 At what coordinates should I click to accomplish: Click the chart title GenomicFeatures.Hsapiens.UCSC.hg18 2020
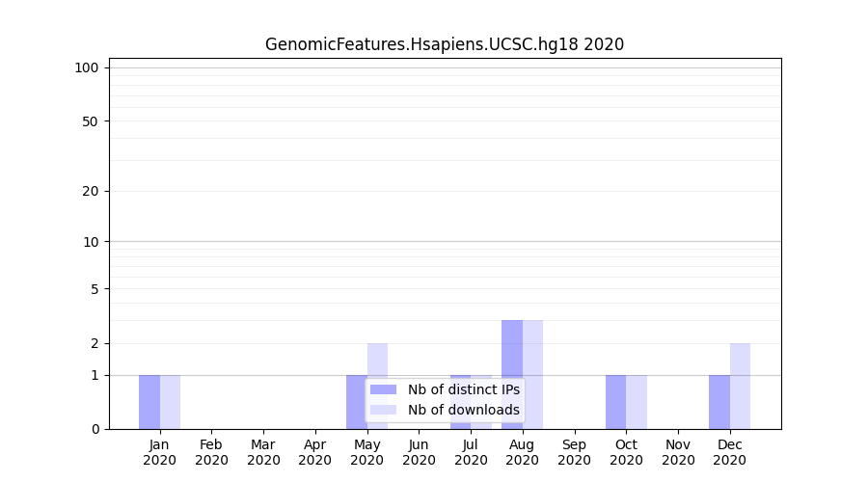tap(445, 44)
